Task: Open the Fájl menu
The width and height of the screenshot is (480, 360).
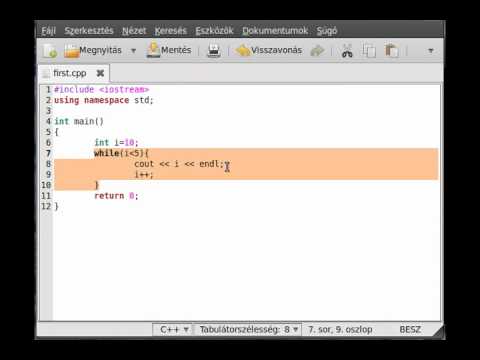Action: tap(48, 31)
